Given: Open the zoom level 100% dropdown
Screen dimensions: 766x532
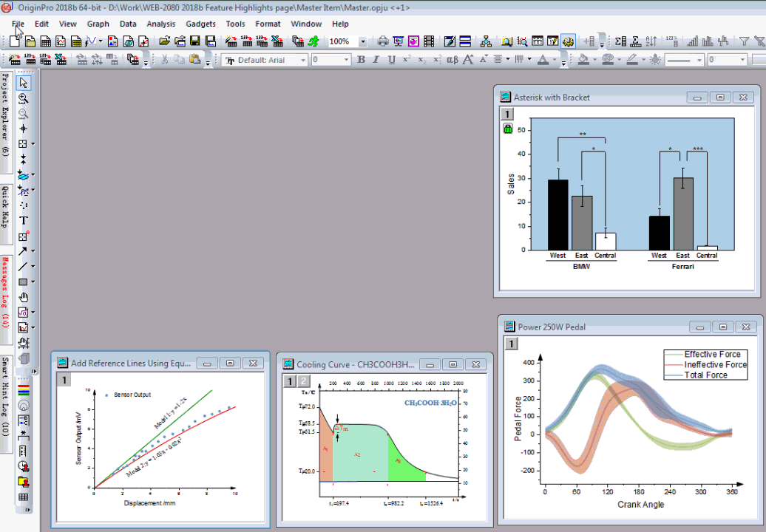Looking at the screenshot, I should (x=363, y=42).
